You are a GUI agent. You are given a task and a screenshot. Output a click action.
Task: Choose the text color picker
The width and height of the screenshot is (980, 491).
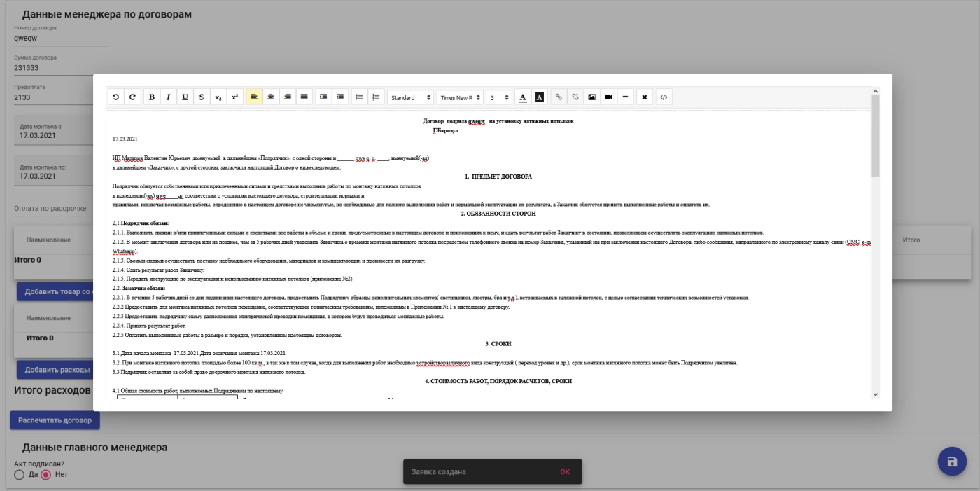(x=523, y=97)
